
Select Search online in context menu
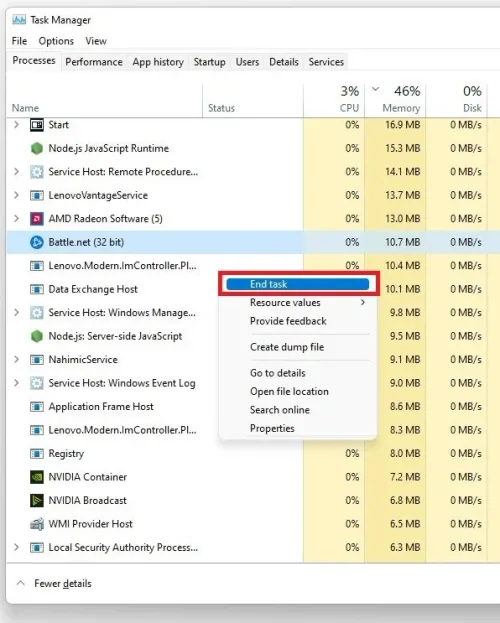(280, 410)
